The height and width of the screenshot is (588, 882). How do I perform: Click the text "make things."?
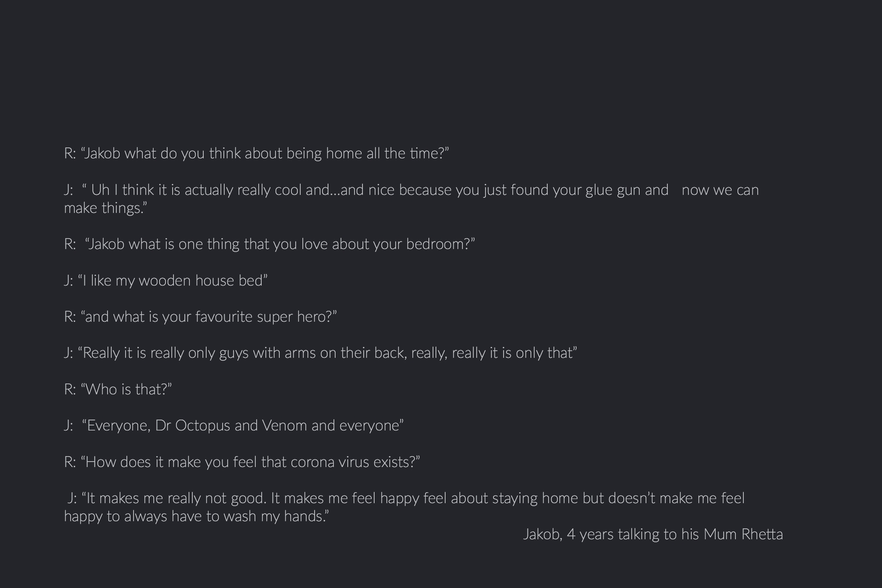(105, 208)
